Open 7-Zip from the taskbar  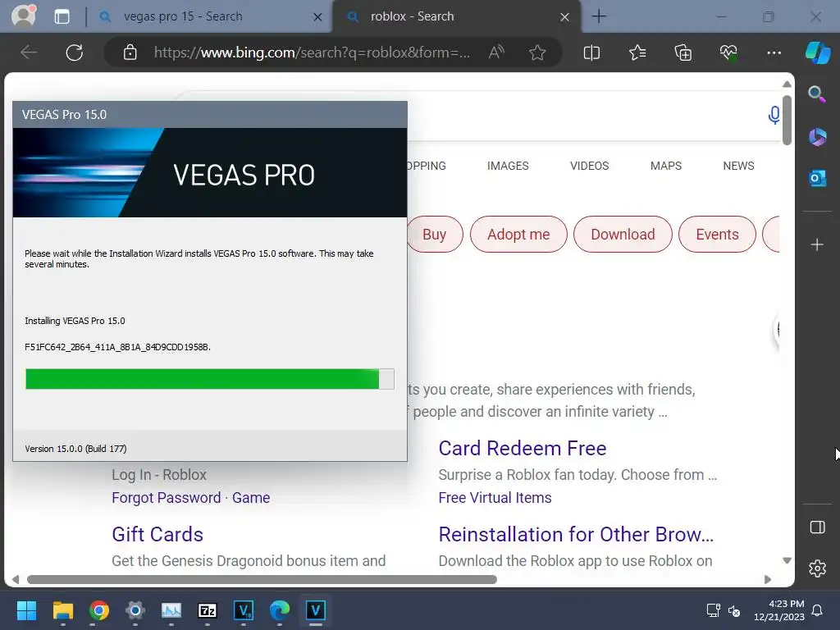click(208, 610)
